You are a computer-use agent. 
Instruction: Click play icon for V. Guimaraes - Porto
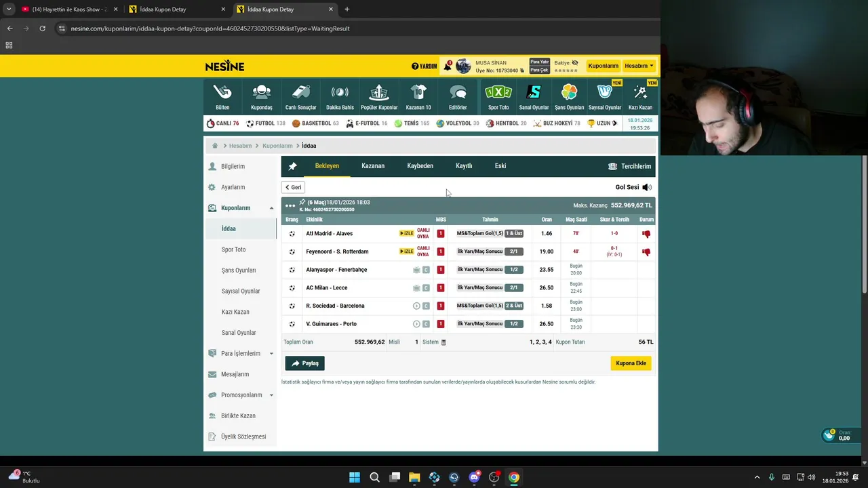pyautogui.click(x=416, y=324)
